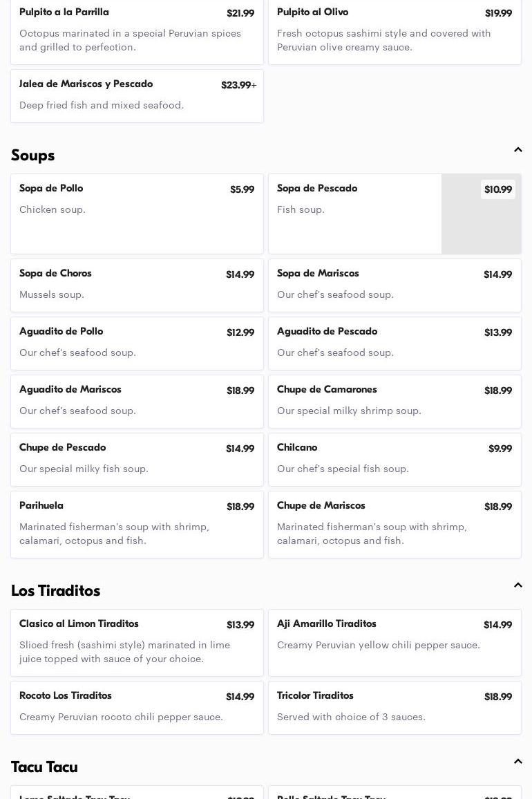Choose Aji Amarillo Tiraditos item
The image size is (532, 799).
click(395, 642)
